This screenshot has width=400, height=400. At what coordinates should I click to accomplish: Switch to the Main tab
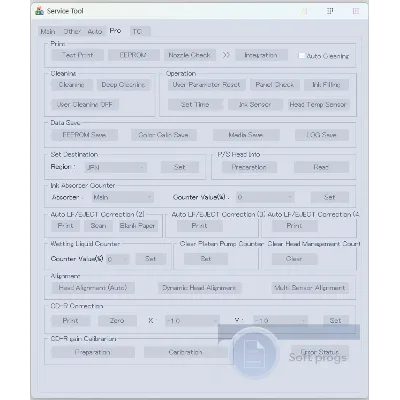pos(48,32)
